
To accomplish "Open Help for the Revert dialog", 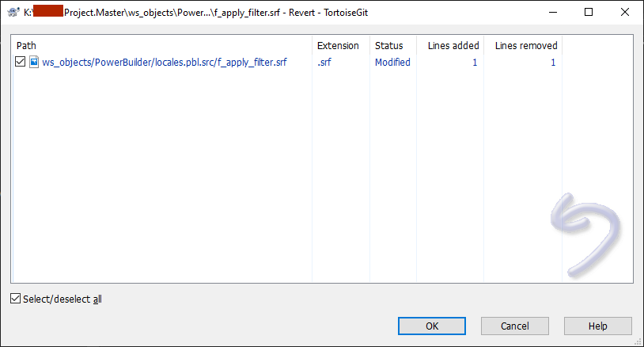I will [x=597, y=326].
